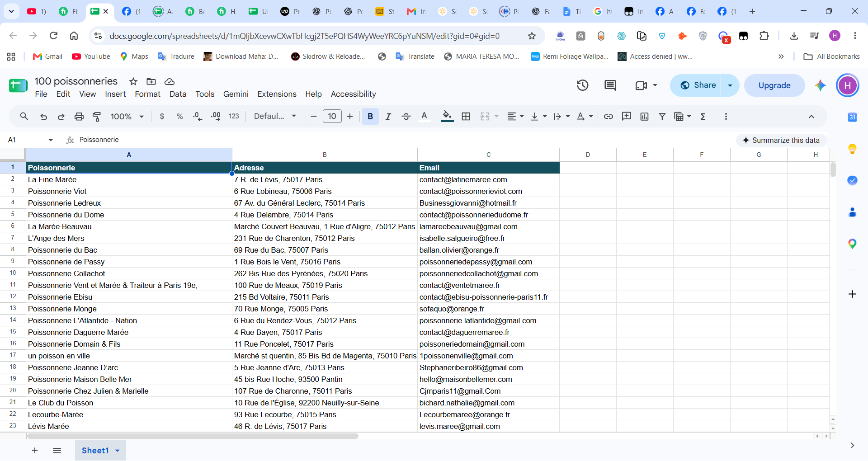Check the cloud document status icon
This screenshot has width=868, height=461.
pyautogui.click(x=170, y=81)
